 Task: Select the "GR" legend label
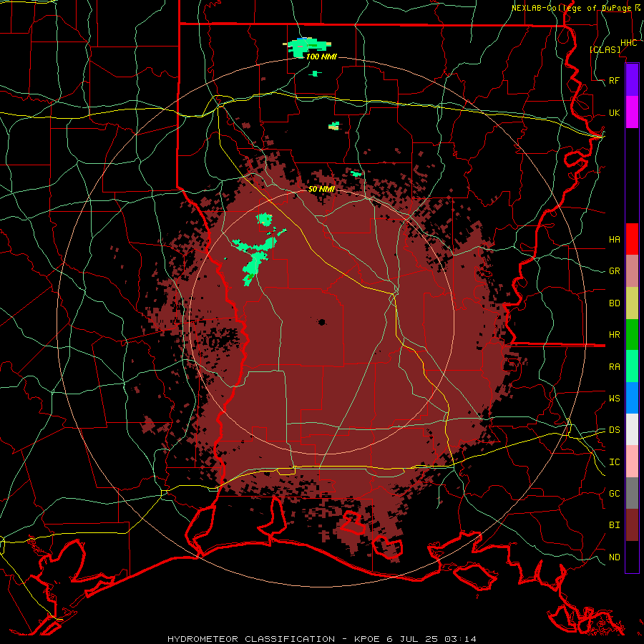[x=614, y=271]
